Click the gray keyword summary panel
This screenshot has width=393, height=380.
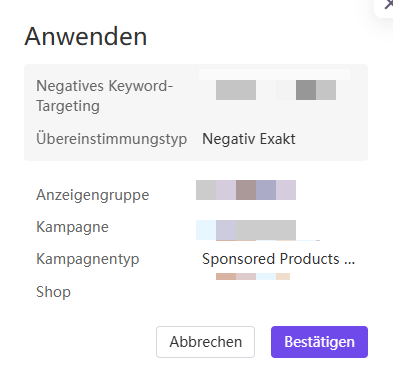point(196,112)
